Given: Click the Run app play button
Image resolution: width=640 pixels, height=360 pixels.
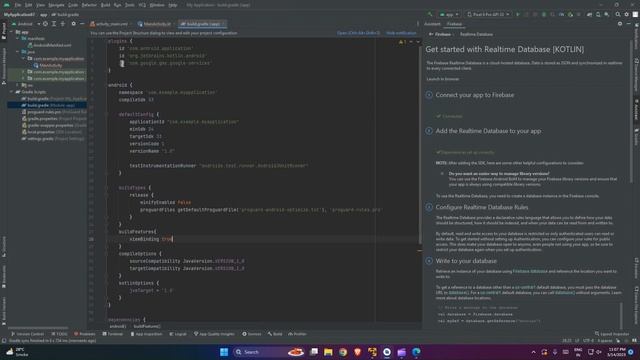Looking at the screenshot, I should click(x=518, y=14).
